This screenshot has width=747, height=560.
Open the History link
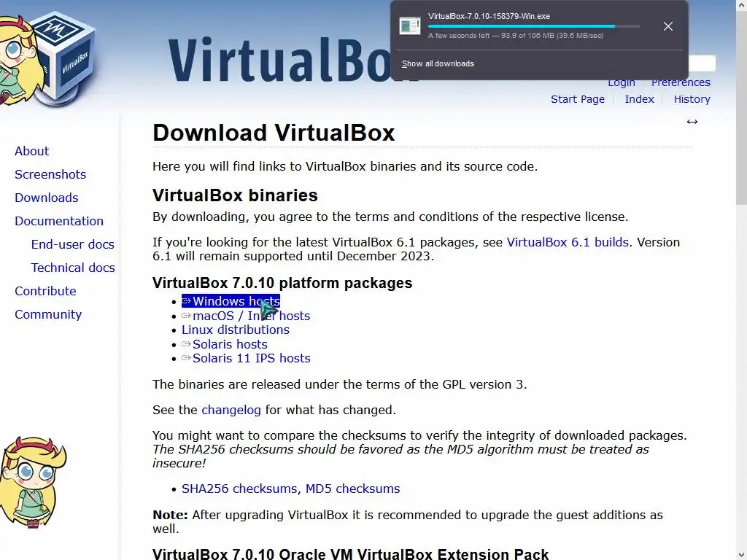tap(692, 99)
